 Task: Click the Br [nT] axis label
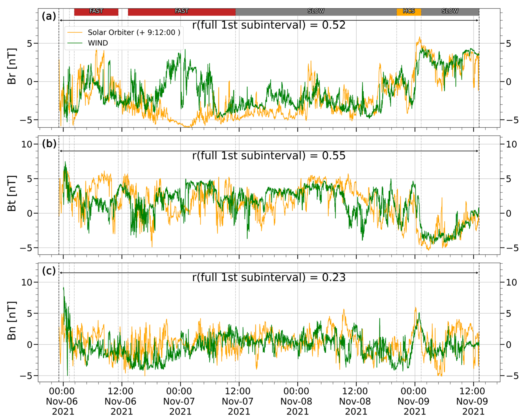(x=12, y=66)
